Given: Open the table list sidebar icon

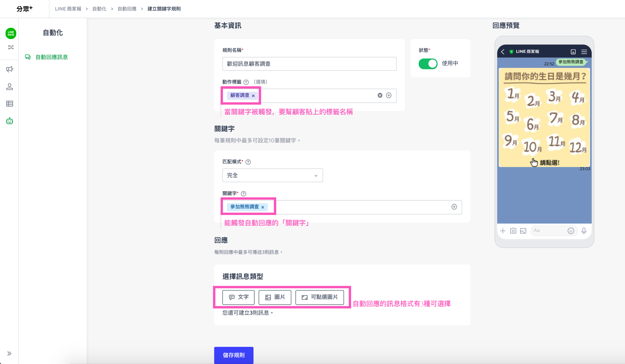Looking at the screenshot, I should (x=9, y=104).
